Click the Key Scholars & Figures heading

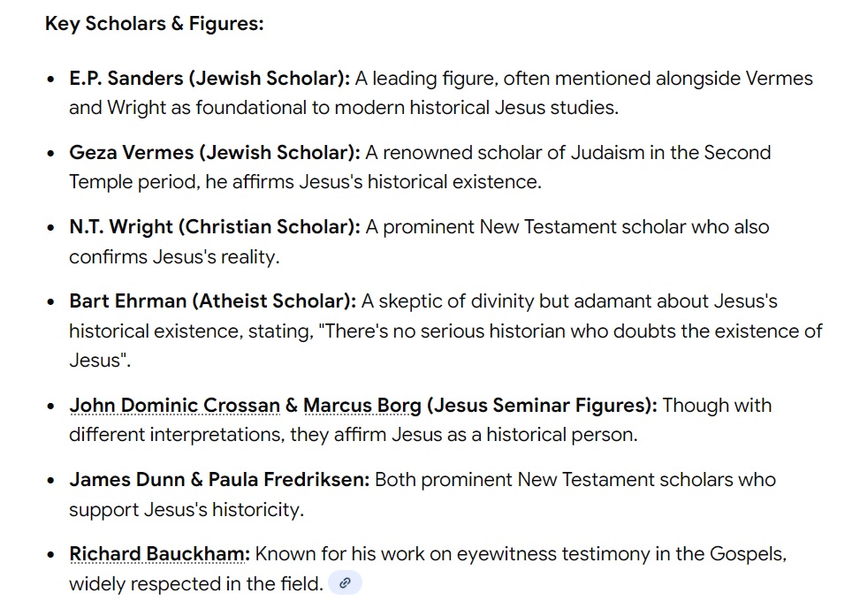[154, 24]
